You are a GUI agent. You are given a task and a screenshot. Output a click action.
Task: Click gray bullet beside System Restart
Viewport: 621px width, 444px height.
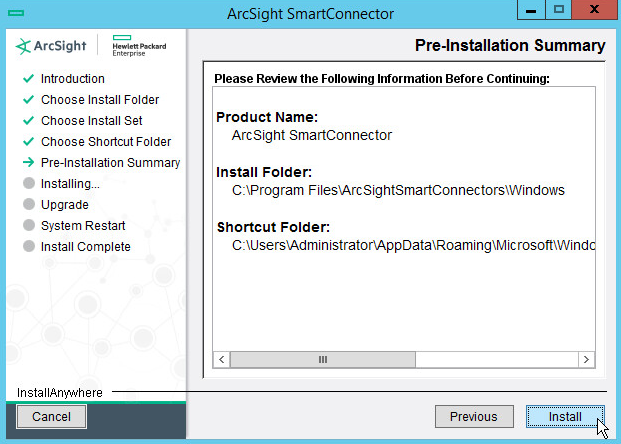[x=27, y=226]
